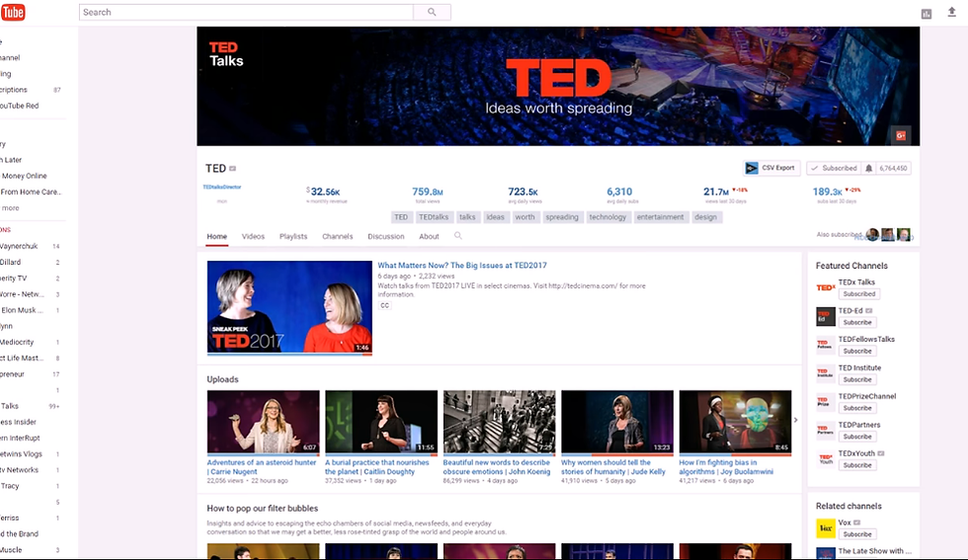Click the 'technology' tag
968x560 pixels.
(607, 217)
